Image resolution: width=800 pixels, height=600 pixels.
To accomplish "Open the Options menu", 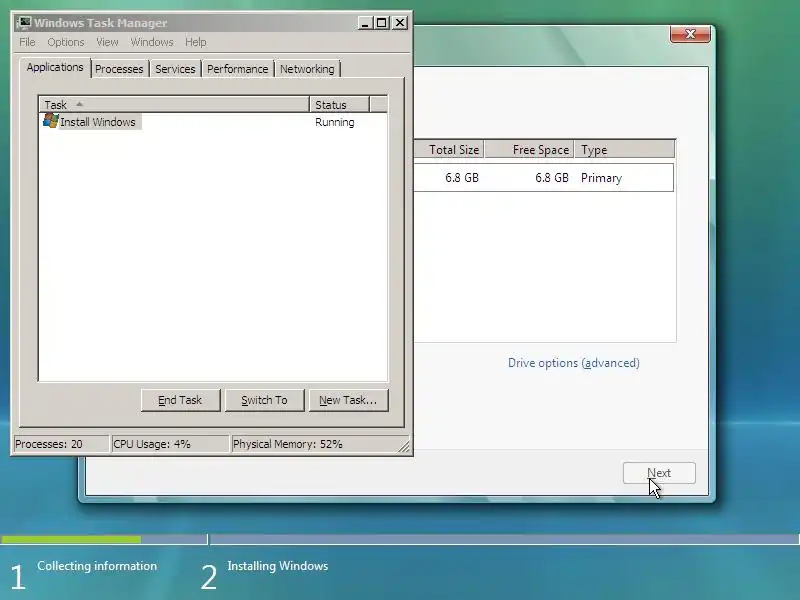I will (x=66, y=42).
